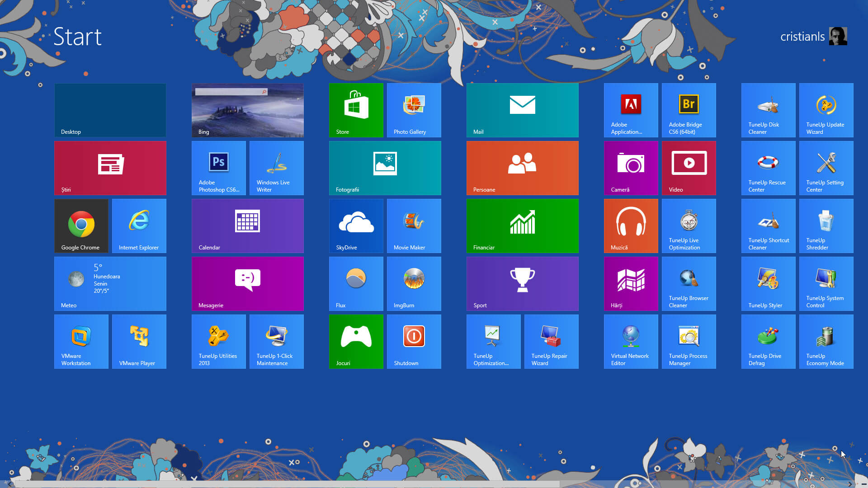
Task: Launch Adobe Application Manager tile
Action: coord(631,110)
